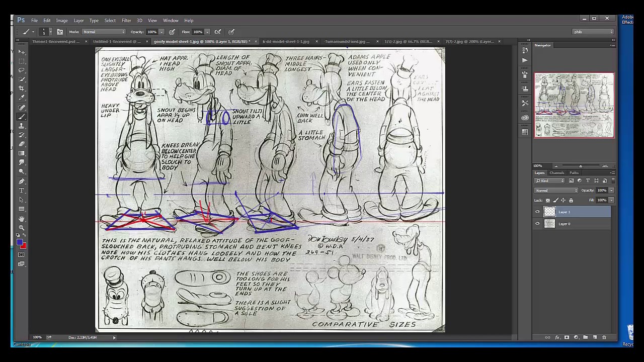The width and height of the screenshot is (644, 362).
Task: Open the Layers panel flyout menu
Action: (x=612, y=173)
